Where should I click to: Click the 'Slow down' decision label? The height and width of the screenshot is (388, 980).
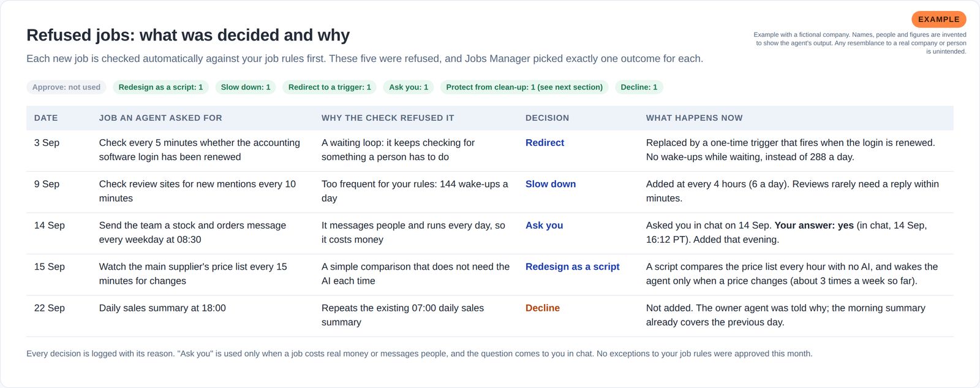551,184
